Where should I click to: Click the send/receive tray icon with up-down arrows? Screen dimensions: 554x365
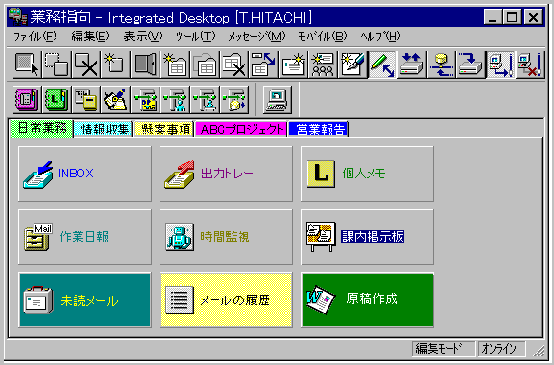point(412,65)
